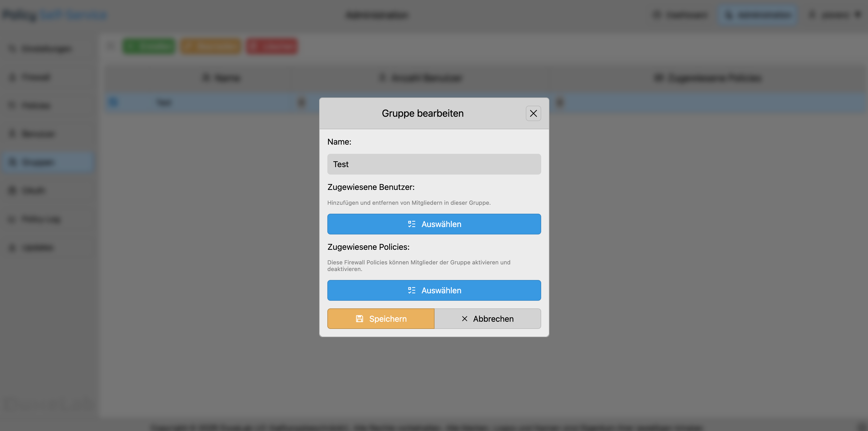Screen dimensions: 868x431
Task: Switch to the Dashboard view
Action: [x=681, y=15]
